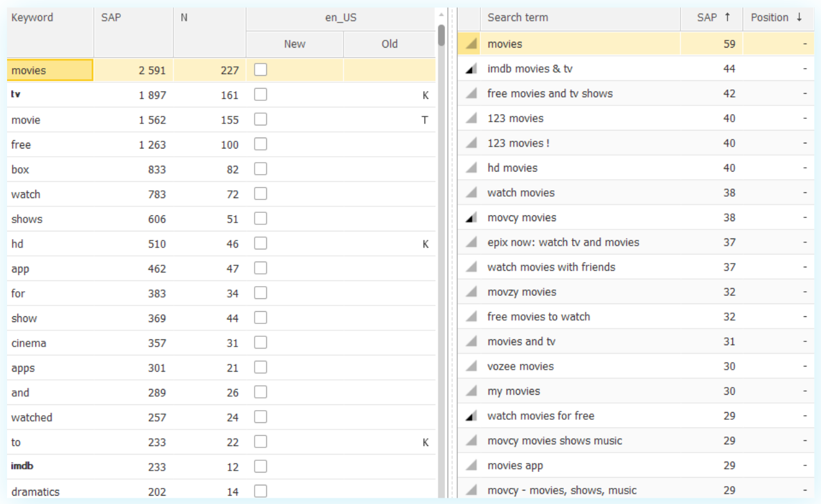Click the keyword list vertical scrollbar thumb
Screen dimensions: 821x504
click(442, 35)
